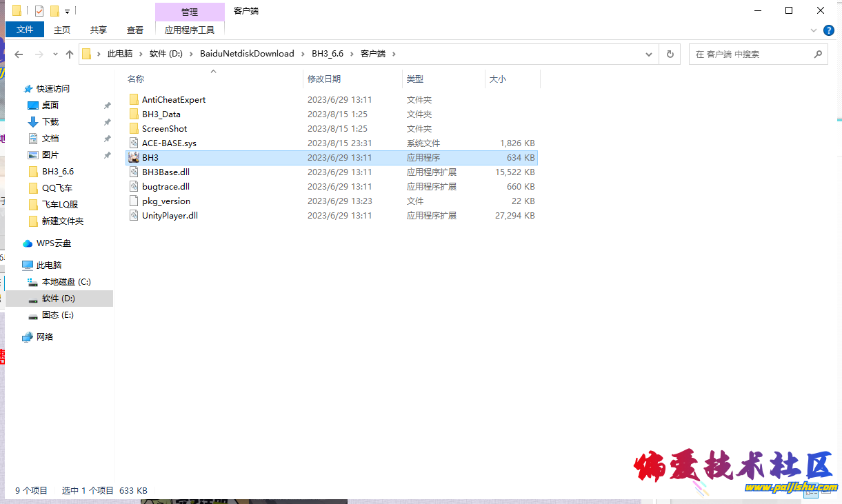
Task: Expand the ribbon with chevron arrow
Action: pos(814,30)
